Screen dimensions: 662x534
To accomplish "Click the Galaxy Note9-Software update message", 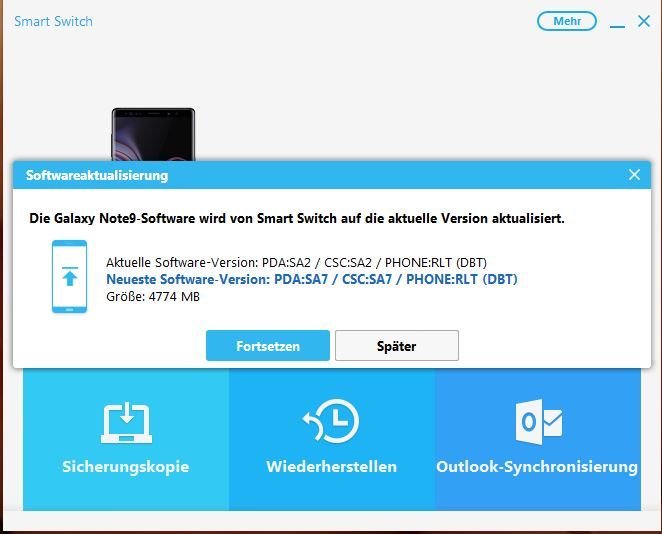I will [297, 218].
